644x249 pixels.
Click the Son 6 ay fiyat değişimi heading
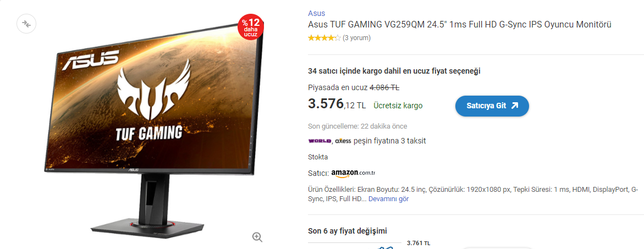click(348, 231)
